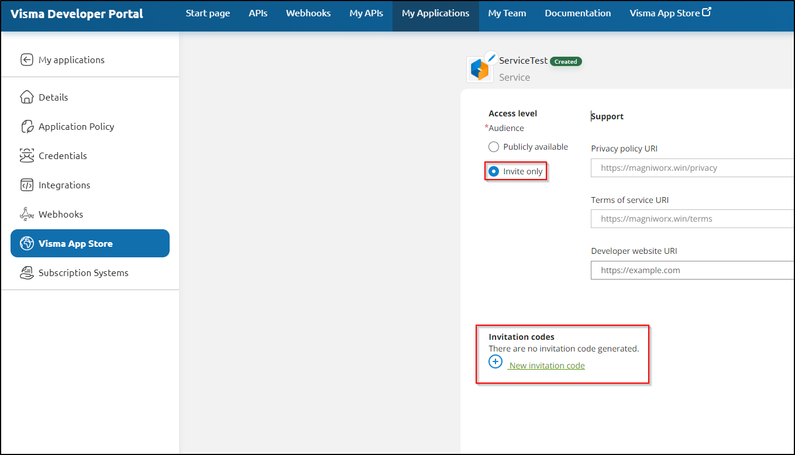Click the ServiceTest application logo
The height and width of the screenshot is (455, 795).
pos(480,69)
